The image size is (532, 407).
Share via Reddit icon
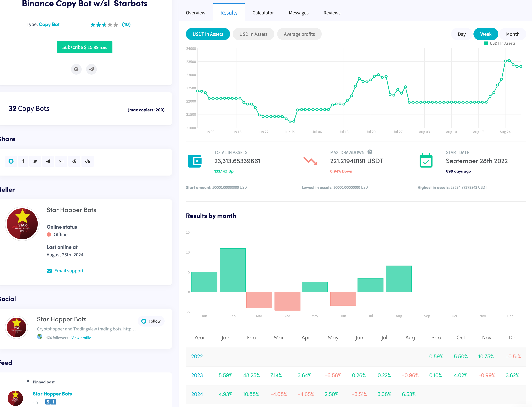[x=74, y=161]
